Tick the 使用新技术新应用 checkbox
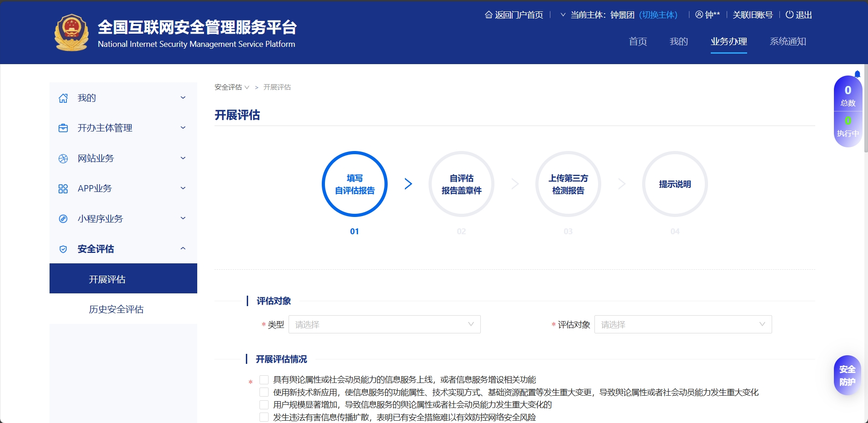The width and height of the screenshot is (868, 423). (264, 392)
